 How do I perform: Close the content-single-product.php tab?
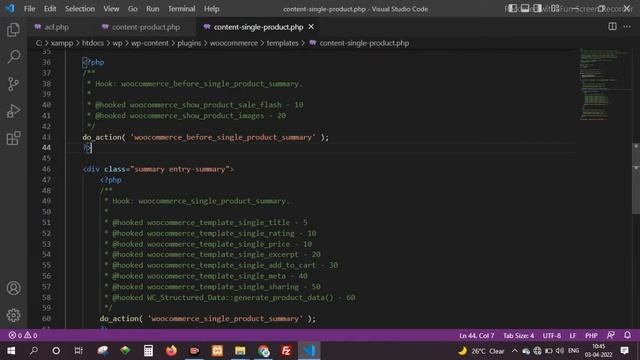click(x=311, y=27)
